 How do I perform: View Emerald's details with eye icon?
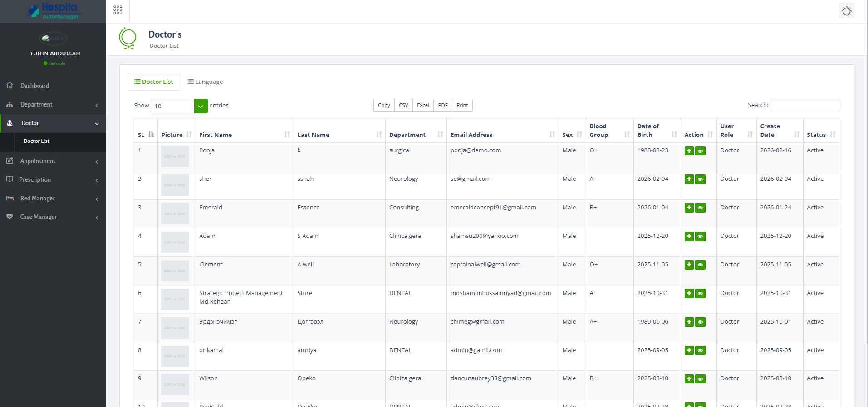[701, 208]
